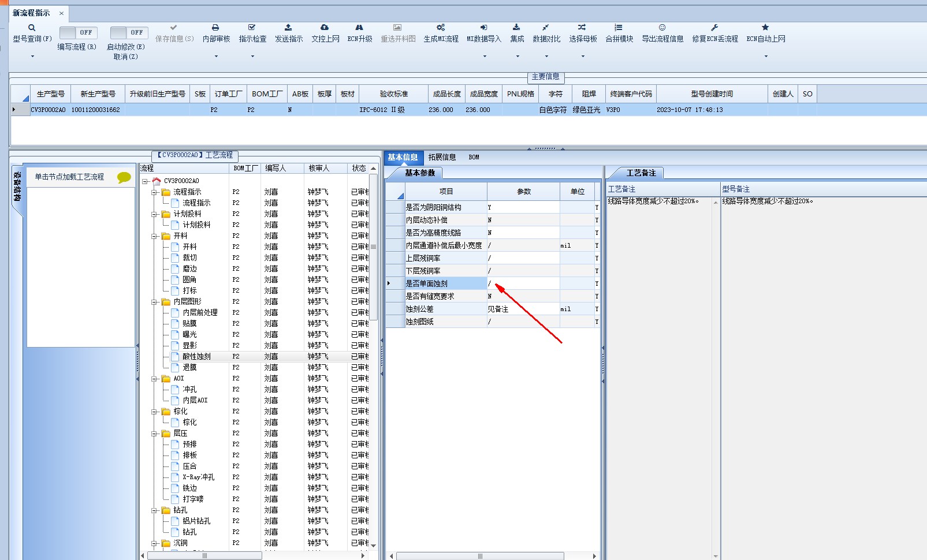Click the 内层图形 folder icon
Viewport: 927px width, 560px height.
coord(166,301)
